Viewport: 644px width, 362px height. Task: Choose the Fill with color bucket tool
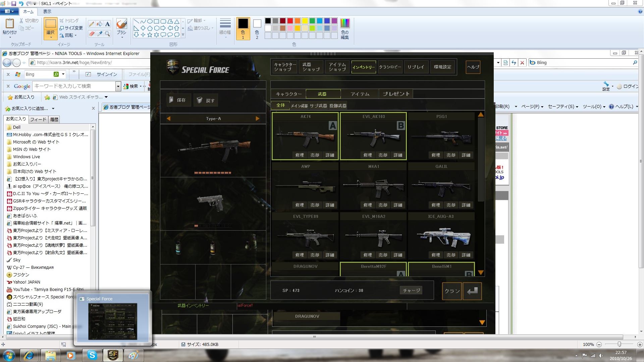coord(100,24)
